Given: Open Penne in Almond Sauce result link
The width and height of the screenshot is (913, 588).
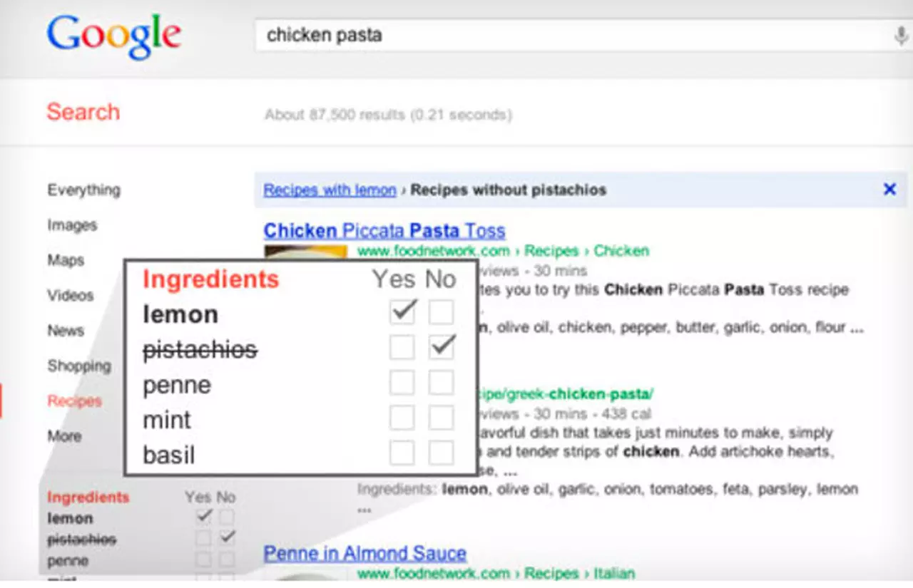Looking at the screenshot, I should point(365,553).
